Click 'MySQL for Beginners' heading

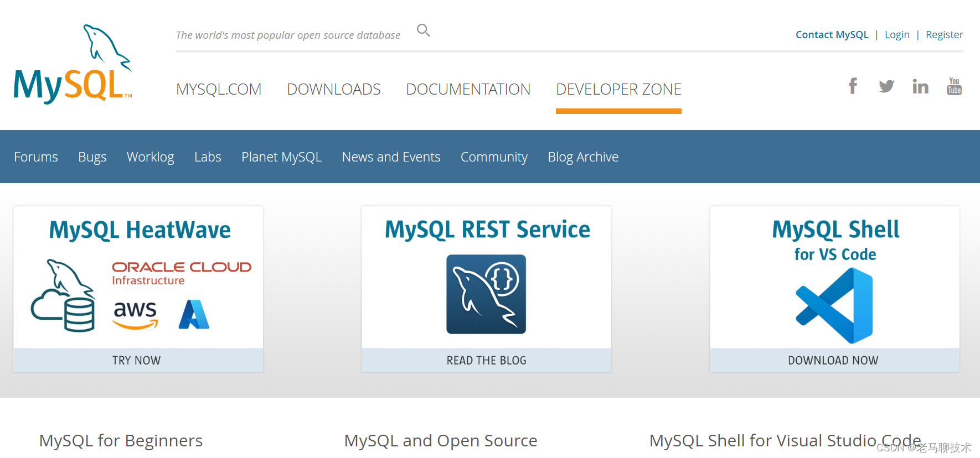coord(121,441)
